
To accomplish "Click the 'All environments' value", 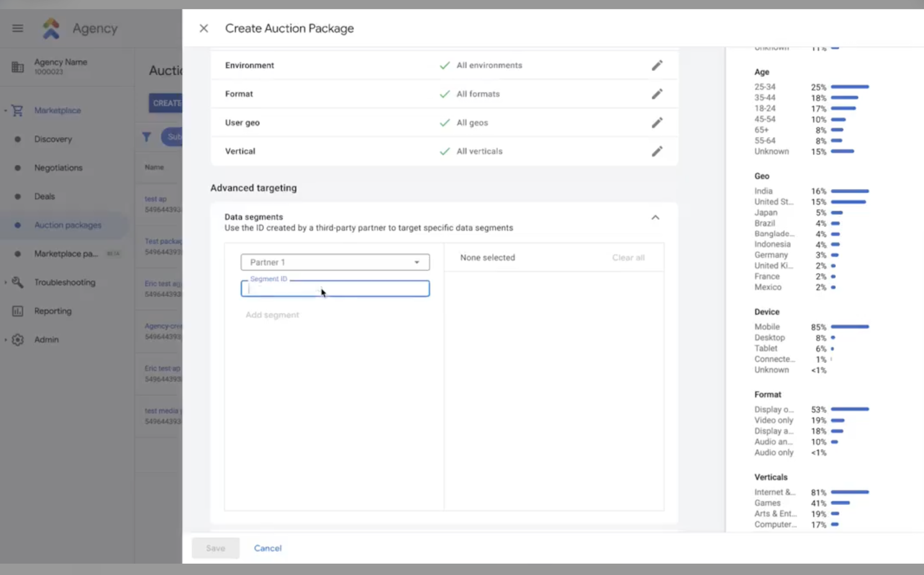I will (489, 65).
